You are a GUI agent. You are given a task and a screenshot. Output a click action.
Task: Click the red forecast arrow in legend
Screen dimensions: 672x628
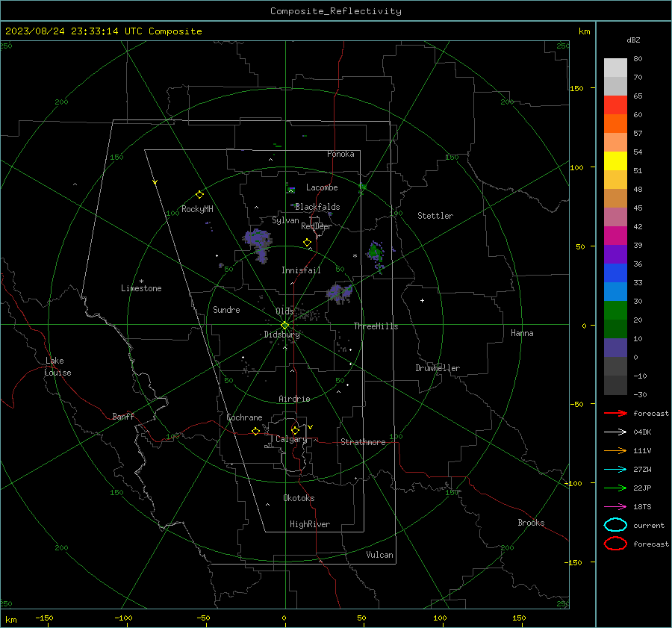615,413
